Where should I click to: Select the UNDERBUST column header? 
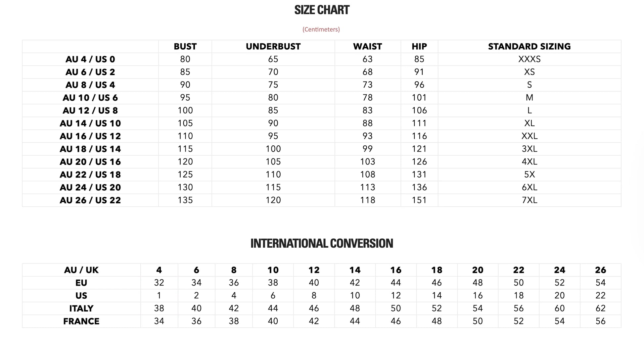[x=273, y=47]
